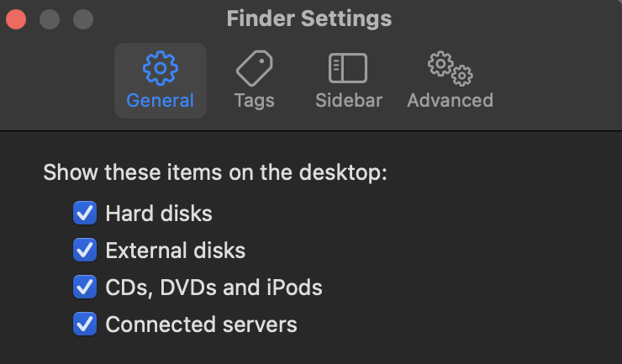Close the Finder Settings window
This screenshot has height=364, width=622.
point(16,19)
